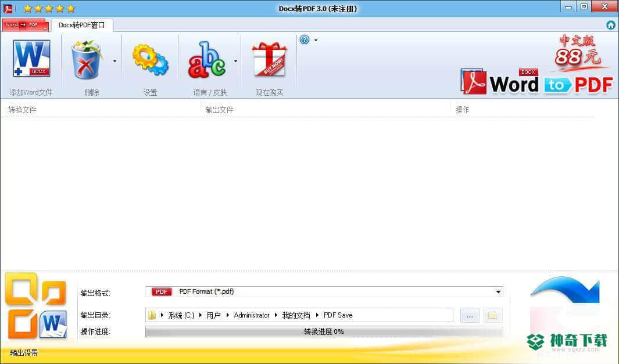Click the folder icon in output path
619x364 pixels.
[x=152, y=315]
